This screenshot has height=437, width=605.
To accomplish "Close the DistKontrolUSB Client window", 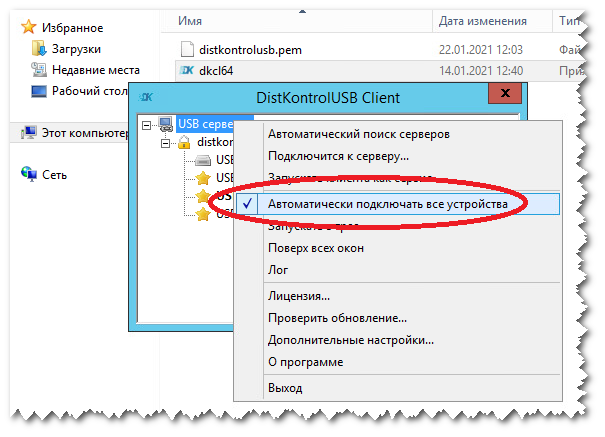I will 505,93.
